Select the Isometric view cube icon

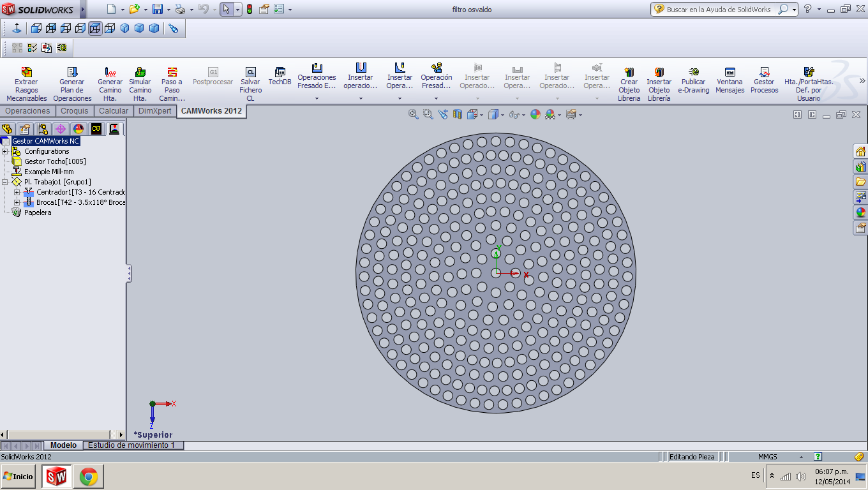(x=124, y=29)
